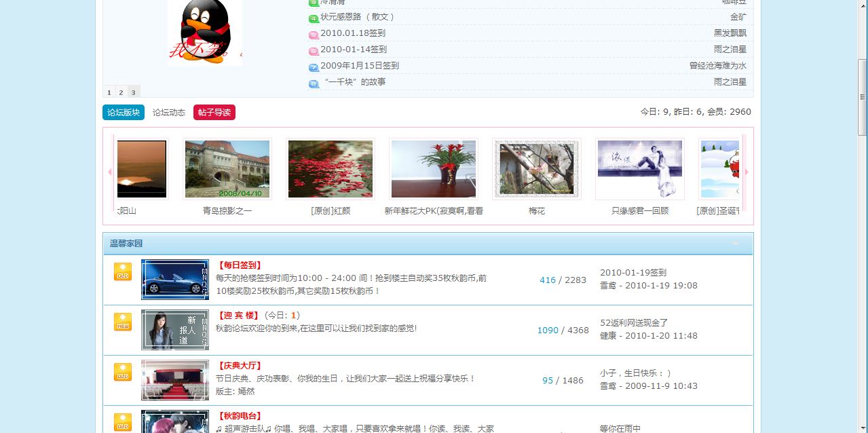Click the icon beside 2010-01-14签到
The image size is (868, 433).
click(314, 50)
